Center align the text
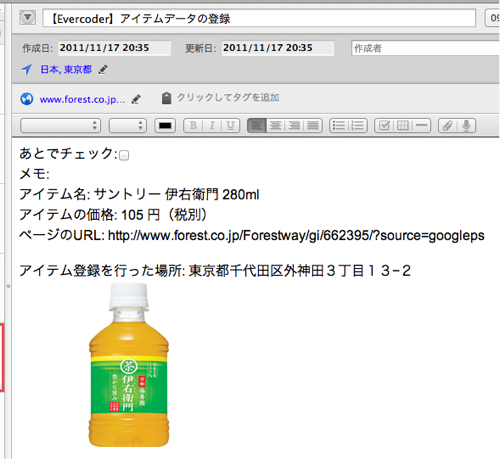 pyautogui.click(x=275, y=126)
